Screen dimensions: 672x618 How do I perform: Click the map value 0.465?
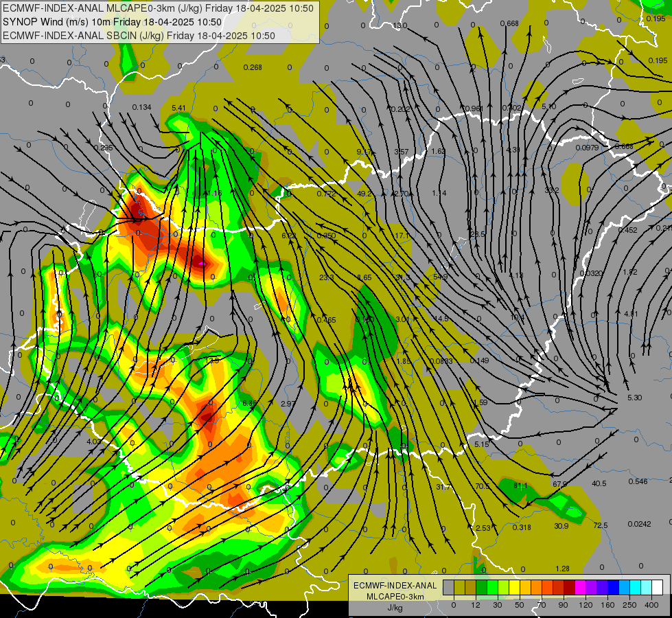326,320
